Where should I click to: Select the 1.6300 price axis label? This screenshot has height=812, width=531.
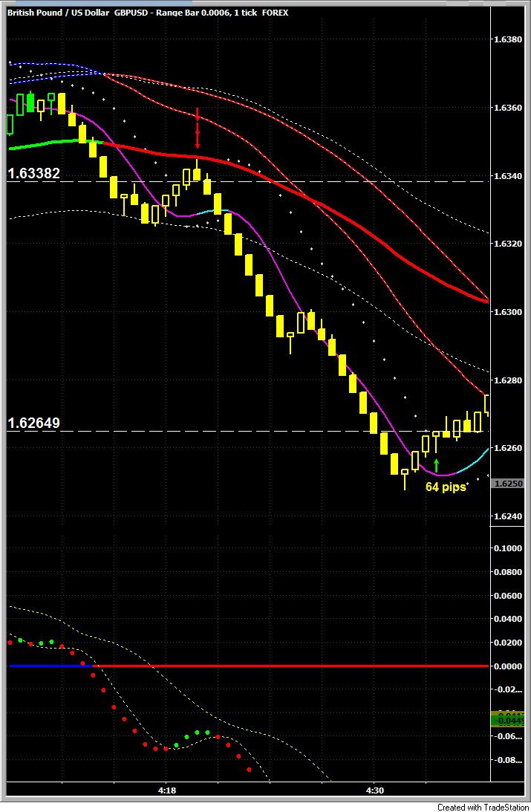508,312
